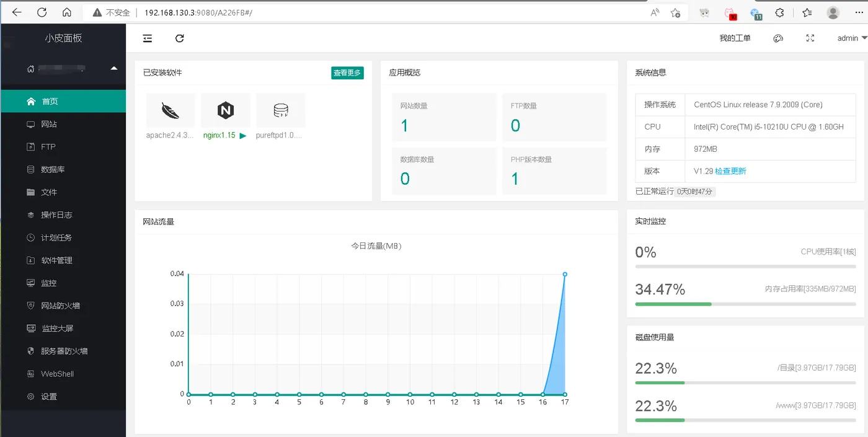Open 数据库 in the sidebar
Image resolution: width=868 pixels, height=437 pixels.
[63, 169]
